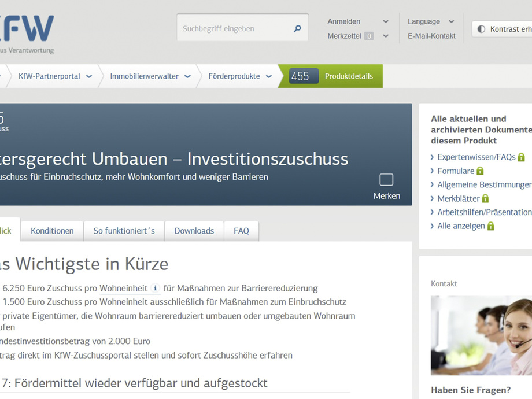Click the lock icon beside Formulare
Viewport: 532px width, 399px height.
(480, 171)
